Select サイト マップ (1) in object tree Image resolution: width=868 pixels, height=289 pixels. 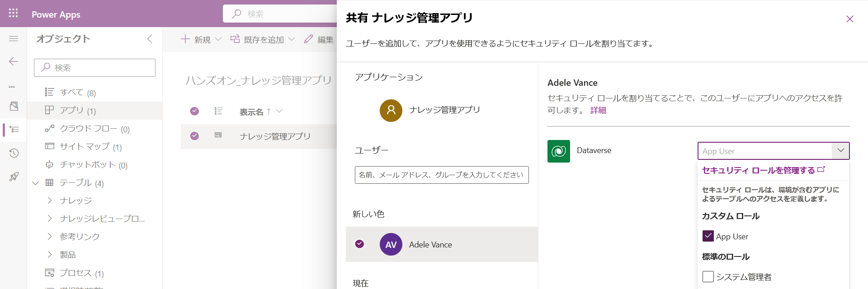point(95,147)
